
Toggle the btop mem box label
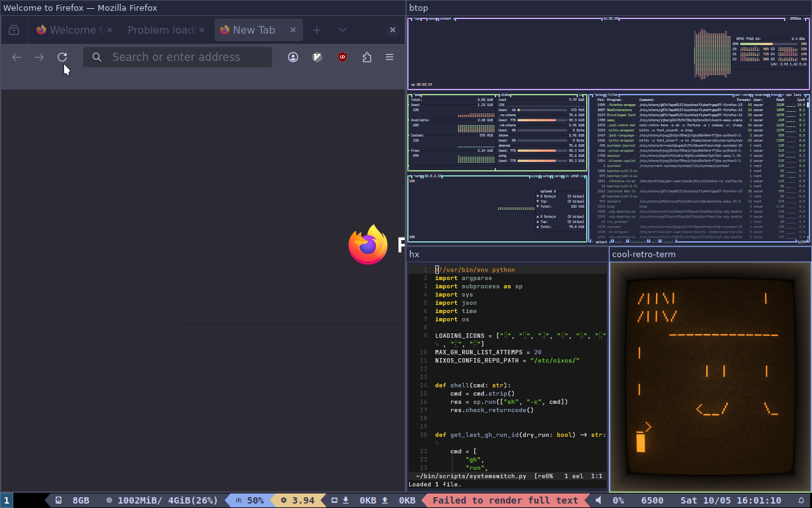(417, 95)
